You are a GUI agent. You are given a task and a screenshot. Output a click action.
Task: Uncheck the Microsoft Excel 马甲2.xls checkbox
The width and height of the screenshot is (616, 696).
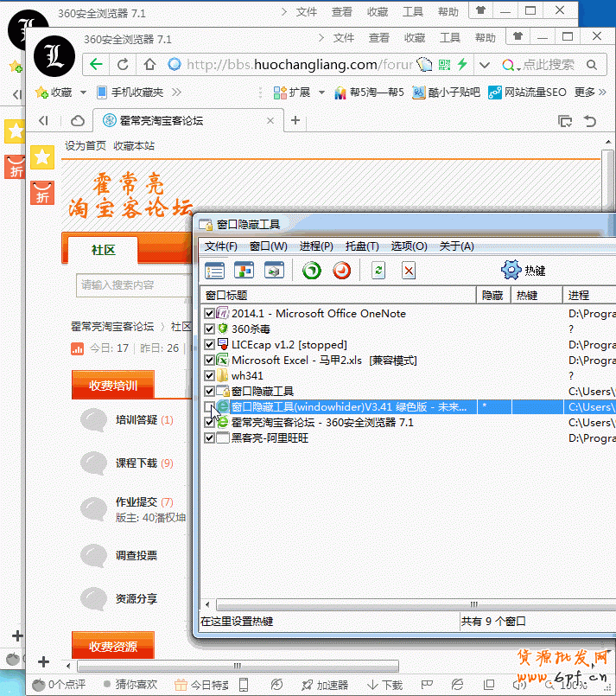pos(209,360)
